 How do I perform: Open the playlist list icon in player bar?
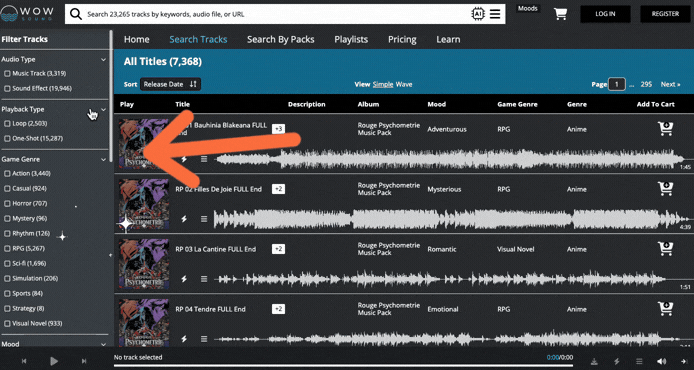639,362
